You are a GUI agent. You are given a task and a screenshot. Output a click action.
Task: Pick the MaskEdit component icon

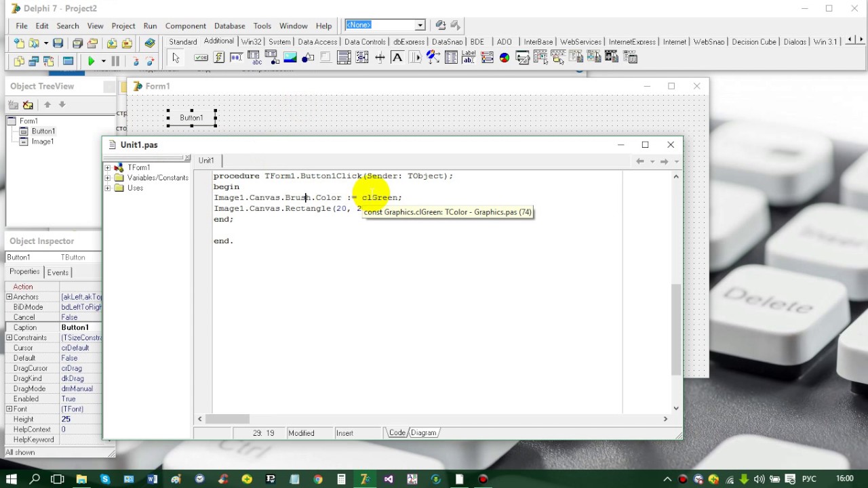(x=236, y=58)
